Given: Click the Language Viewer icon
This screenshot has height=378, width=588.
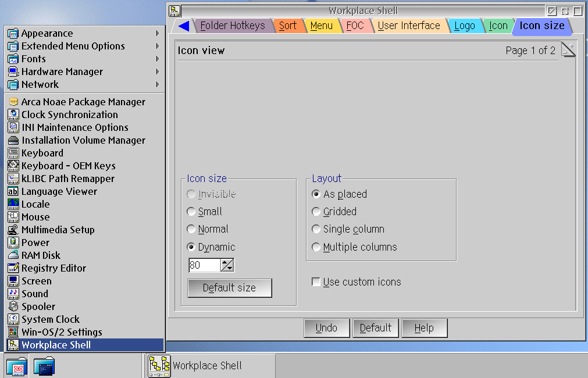Looking at the screenshot, I should pyautogui.click(x=13, y=191).
